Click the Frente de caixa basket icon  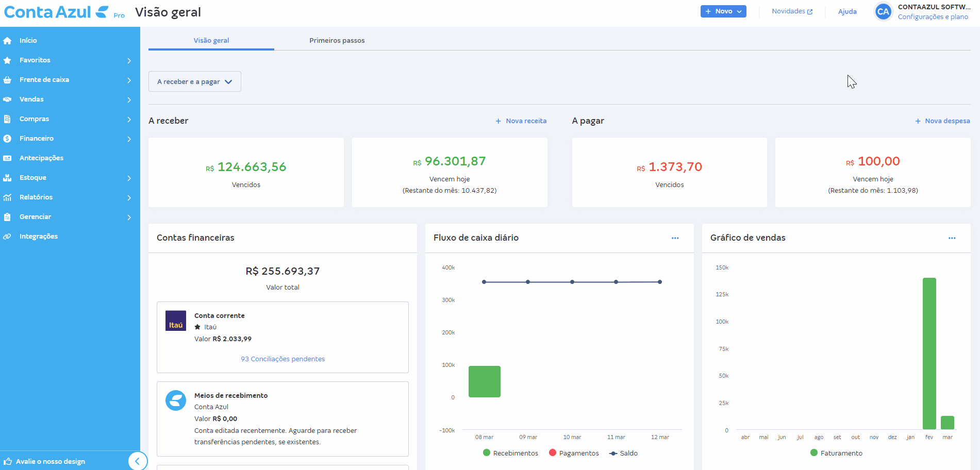point(7,80)
